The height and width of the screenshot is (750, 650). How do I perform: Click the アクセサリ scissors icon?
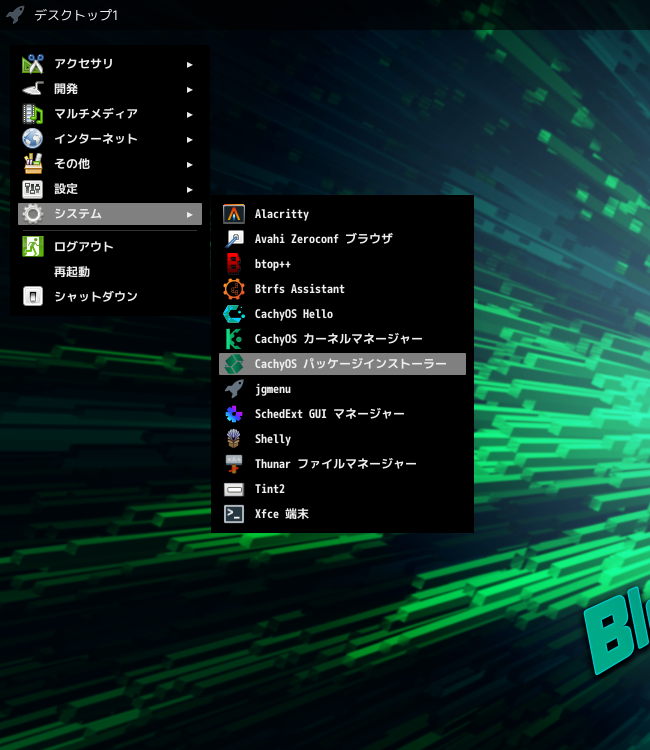[x=33, y=64]
